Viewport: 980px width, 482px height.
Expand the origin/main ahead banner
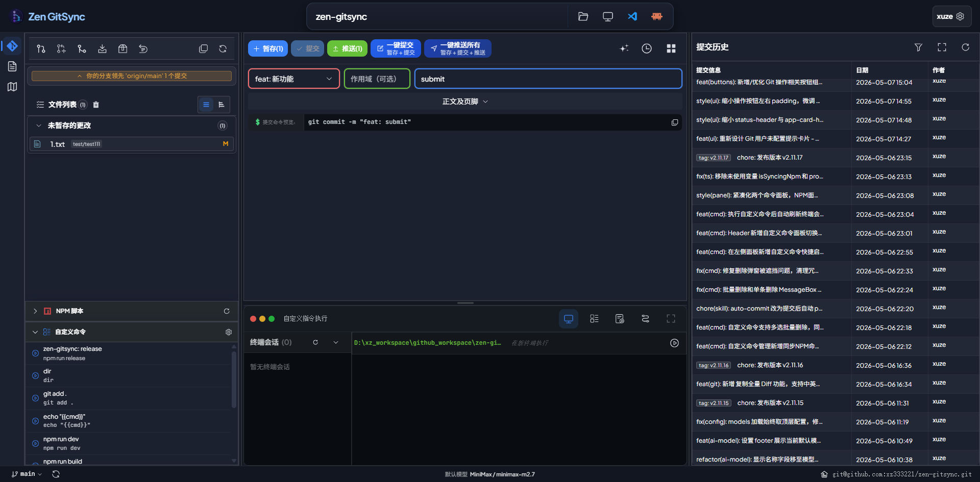(x=132, y=76)
